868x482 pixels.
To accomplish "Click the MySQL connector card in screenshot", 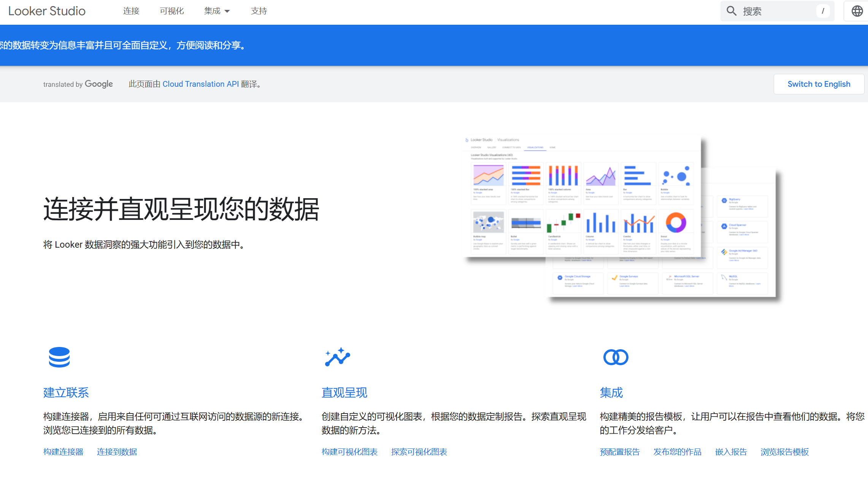I will pos(742,283).
